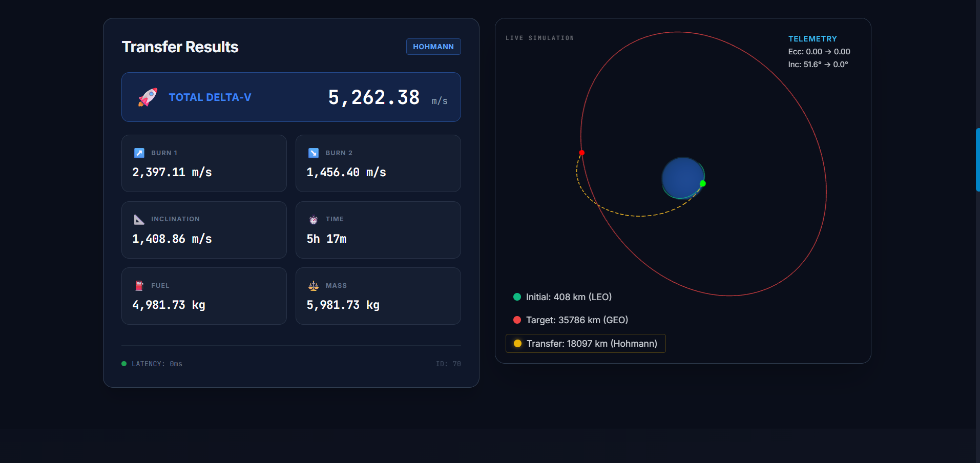Click the Burn 2 down-right arrow icon
Viewport: 980px width, 463px height.
(x=314, y=153)
